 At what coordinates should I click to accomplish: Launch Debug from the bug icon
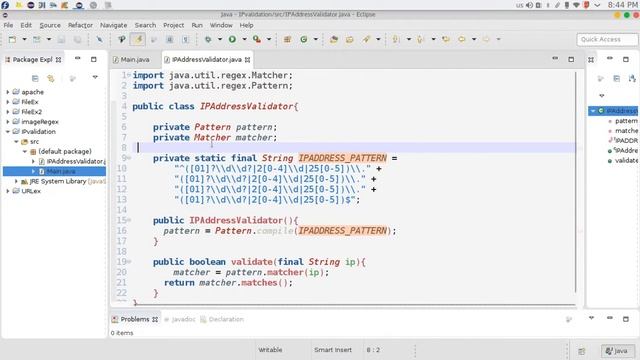point(208,39)
